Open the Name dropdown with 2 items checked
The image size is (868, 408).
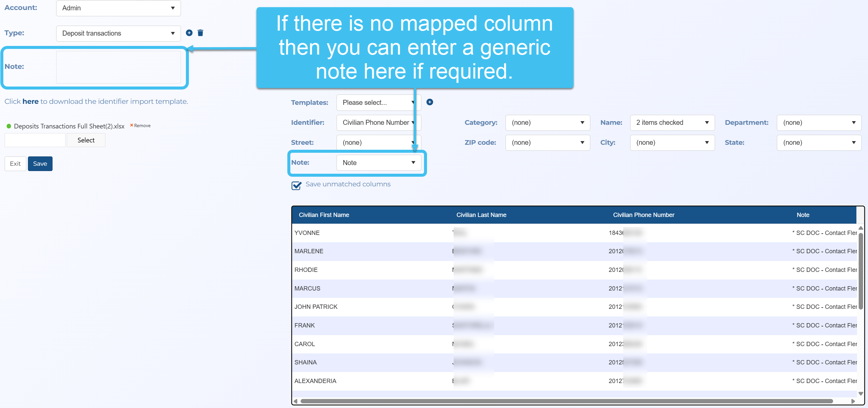[x=672, y=123]
